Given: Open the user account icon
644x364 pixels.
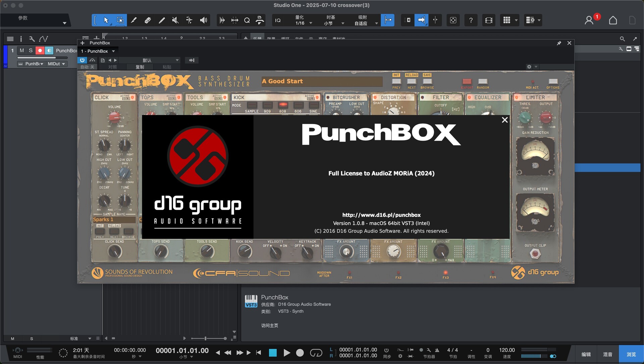Looking at the screenshot, I should (589, 20).
